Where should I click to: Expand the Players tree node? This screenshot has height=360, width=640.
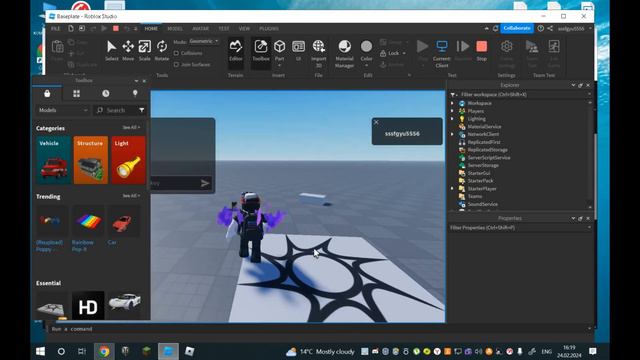click(x=452, y=111)
